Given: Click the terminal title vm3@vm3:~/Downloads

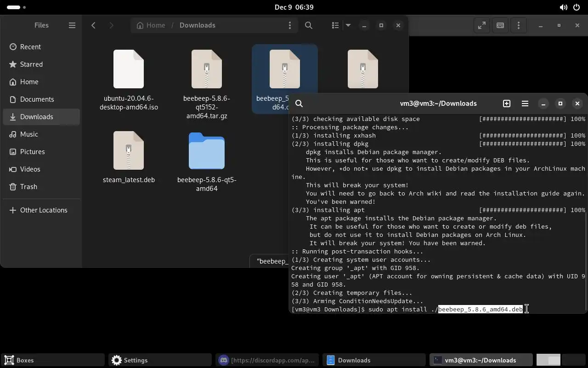Looking at the screenshot, I should tap(438, 103).
